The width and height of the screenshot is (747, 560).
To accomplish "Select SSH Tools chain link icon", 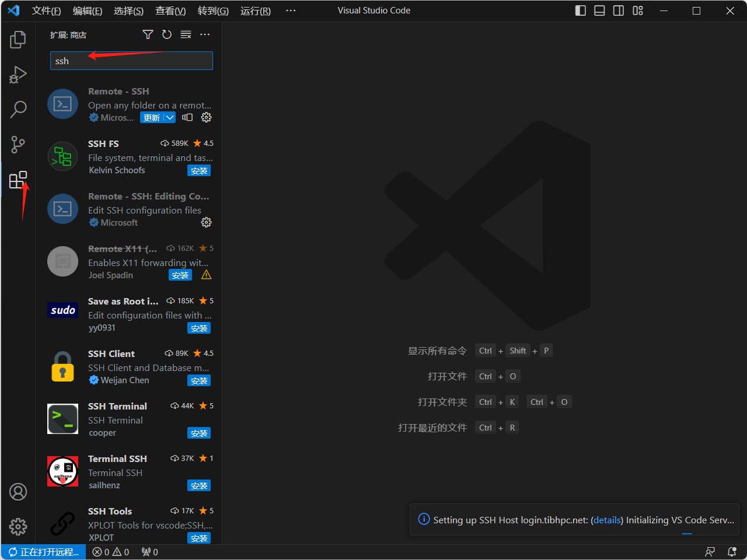I will (62, 524).
